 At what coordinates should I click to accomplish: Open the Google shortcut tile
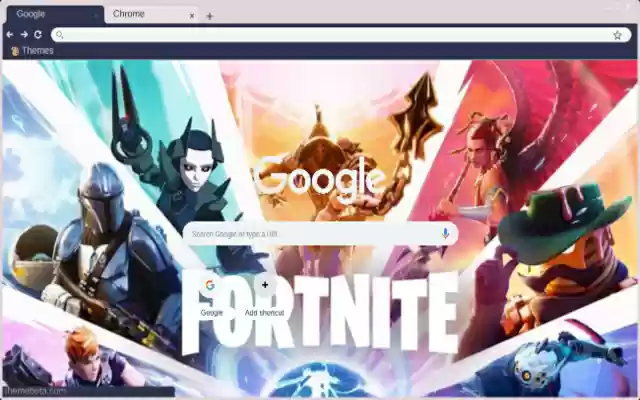(x=211, y=297)
